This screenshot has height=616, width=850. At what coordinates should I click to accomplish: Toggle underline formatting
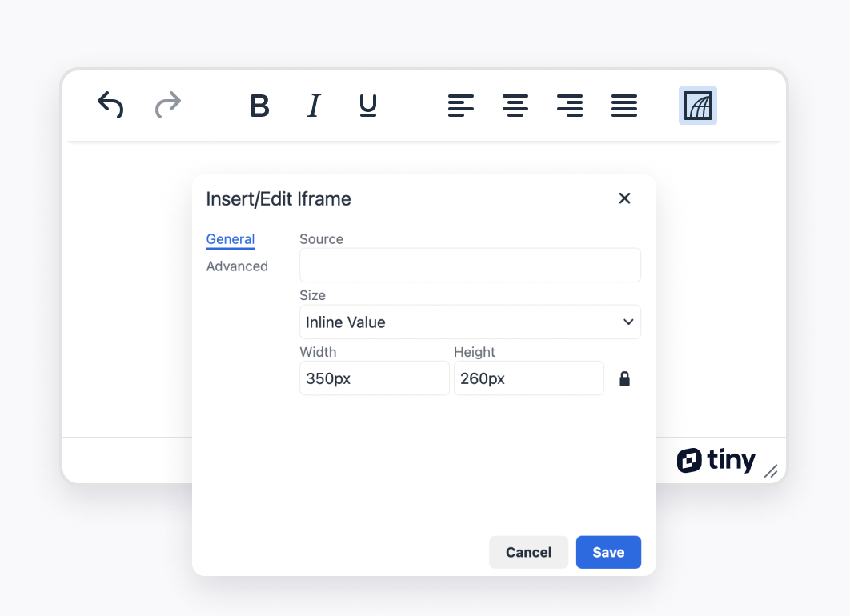point(367,105)
